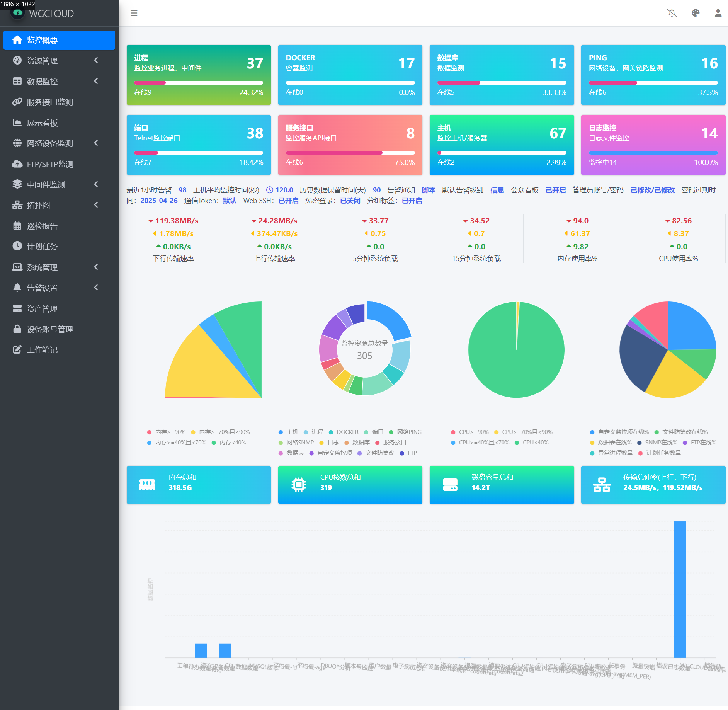Expand the 网络设备监测 submenu chevron
Image resolution: width=728 pixels, height=710 pixels.
point(96,143)
